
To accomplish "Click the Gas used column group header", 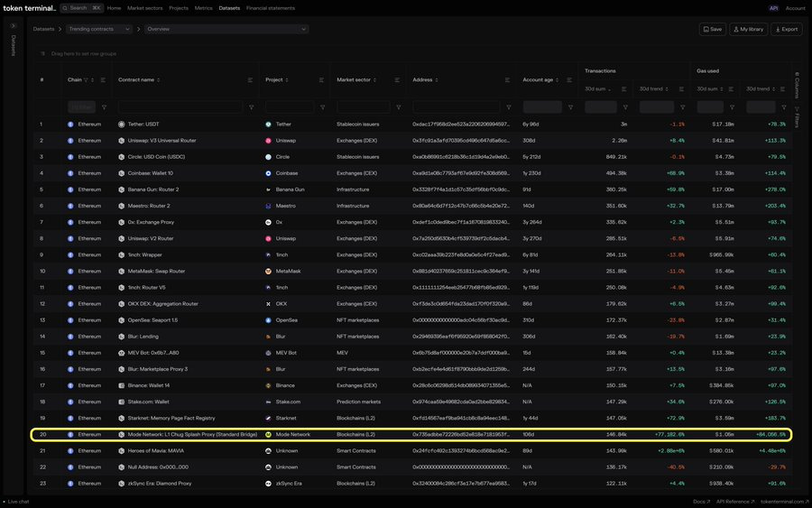I will tap(707, 71).
